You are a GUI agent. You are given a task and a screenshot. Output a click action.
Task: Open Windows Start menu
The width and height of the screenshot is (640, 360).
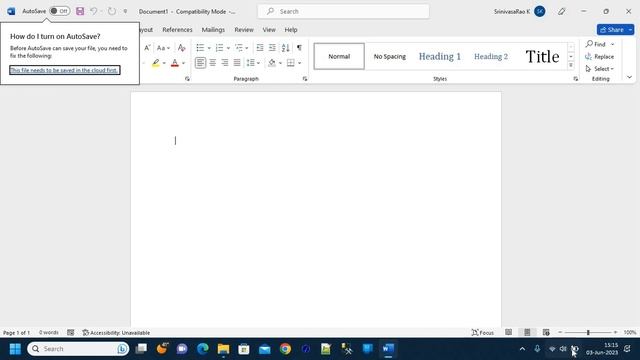pos(15,349)
